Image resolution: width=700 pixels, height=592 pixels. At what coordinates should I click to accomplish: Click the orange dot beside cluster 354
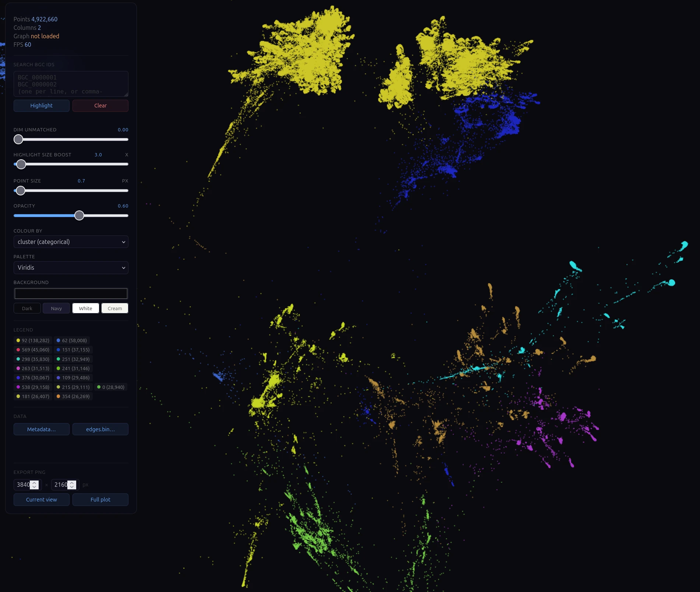pyautogui.click(x=58, y=396)
